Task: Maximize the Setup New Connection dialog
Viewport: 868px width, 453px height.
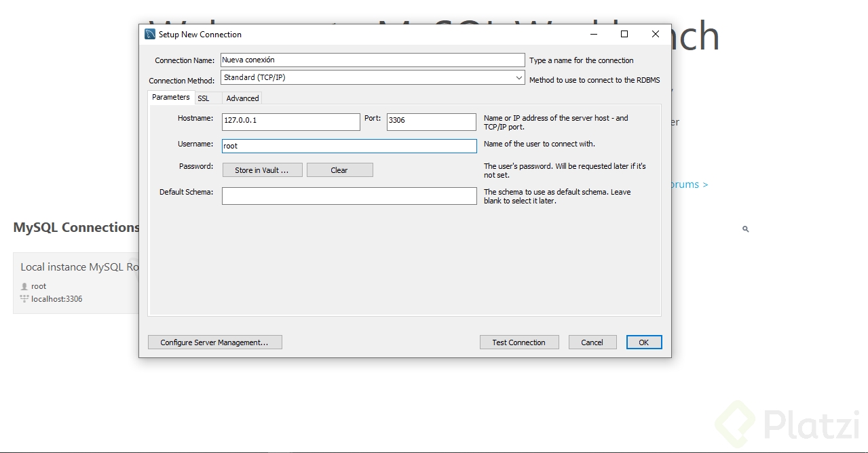Action: [624, 34]
